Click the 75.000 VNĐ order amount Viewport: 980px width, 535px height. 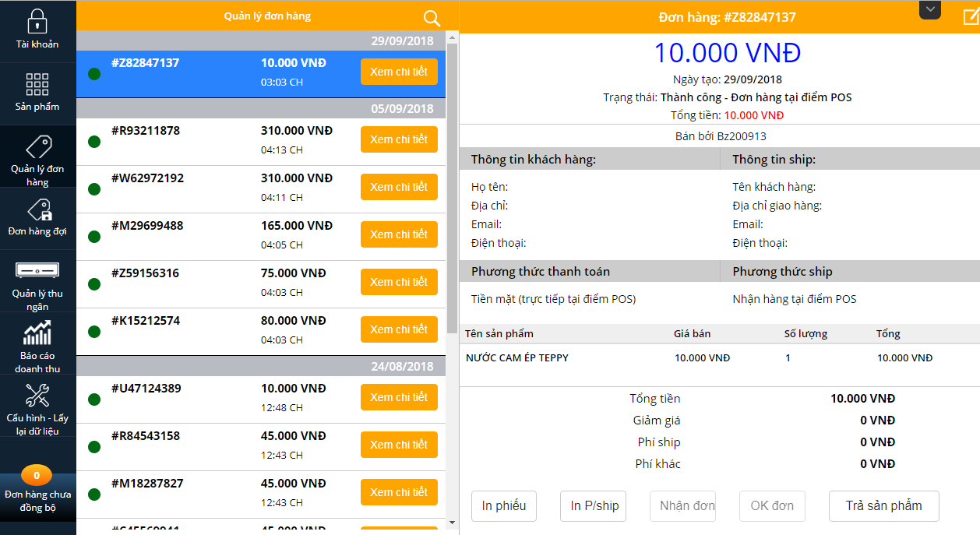coord(294,273)
